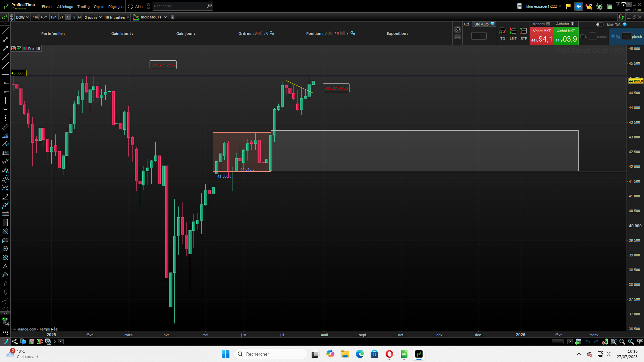Expand the DOW instrument dropdown
This screenshot has width=644, height=362.
(22, 17)
